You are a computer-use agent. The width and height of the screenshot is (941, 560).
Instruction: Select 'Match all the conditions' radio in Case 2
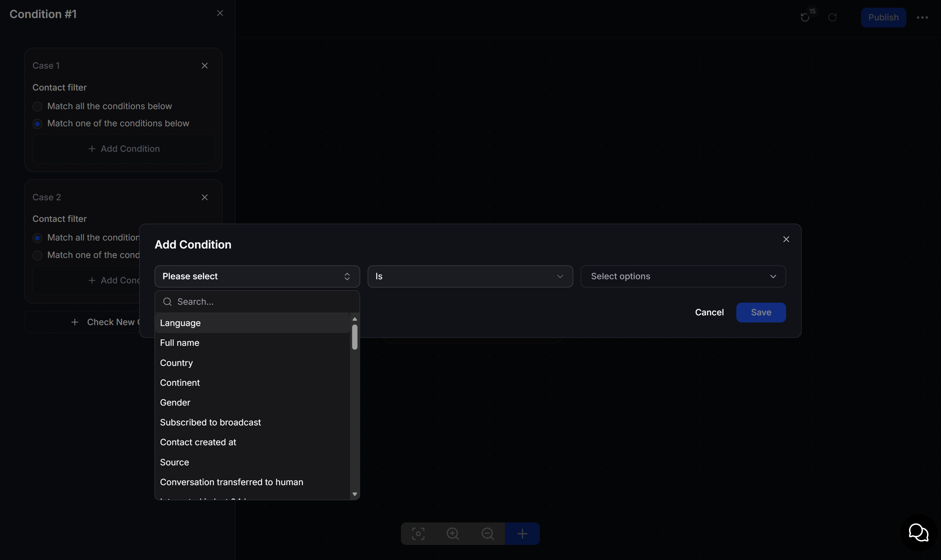click(37, 238)
